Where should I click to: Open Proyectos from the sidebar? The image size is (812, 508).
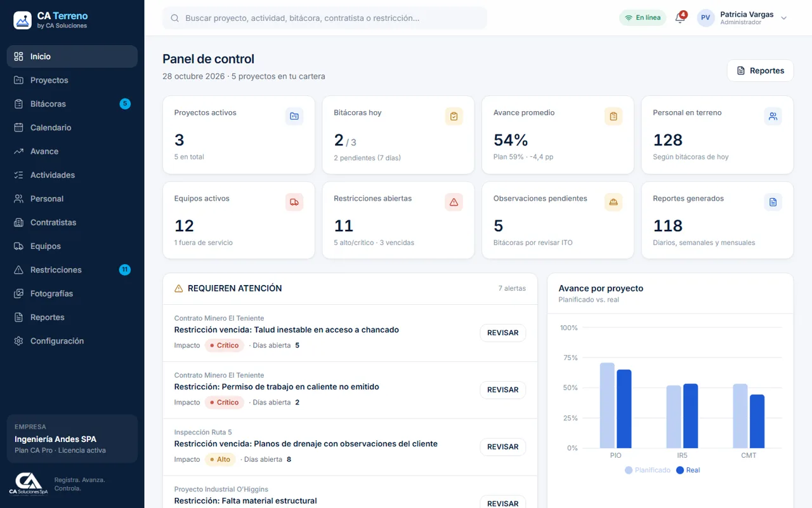click(72, 80)
